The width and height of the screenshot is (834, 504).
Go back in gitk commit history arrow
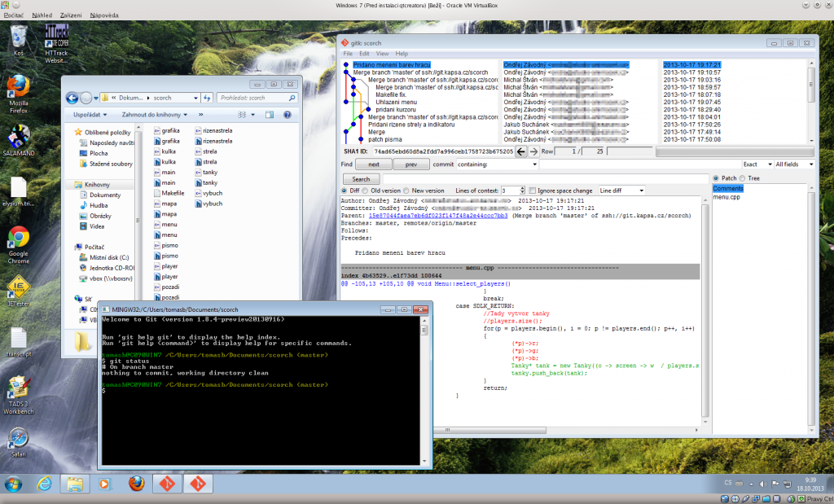click(520, 151)
